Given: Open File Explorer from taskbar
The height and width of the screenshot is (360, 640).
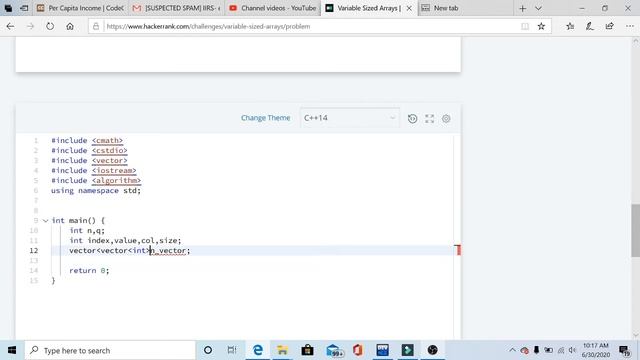Looking at the screenshot, I should click(x=282, y=350).
